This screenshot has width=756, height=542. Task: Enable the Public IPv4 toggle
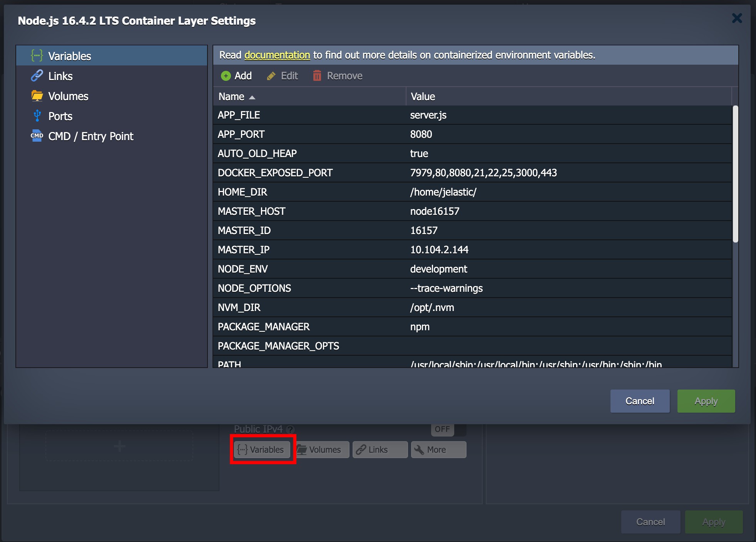[x=442, y=429]
